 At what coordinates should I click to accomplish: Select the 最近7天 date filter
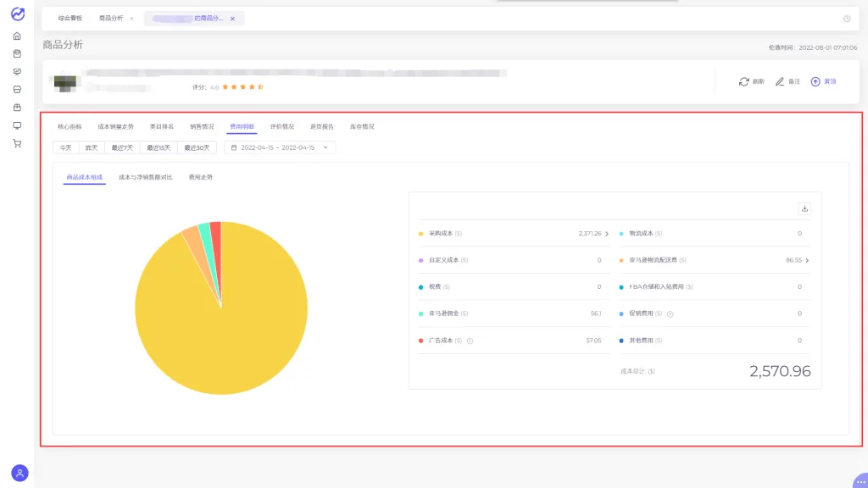tap(122, 147)
